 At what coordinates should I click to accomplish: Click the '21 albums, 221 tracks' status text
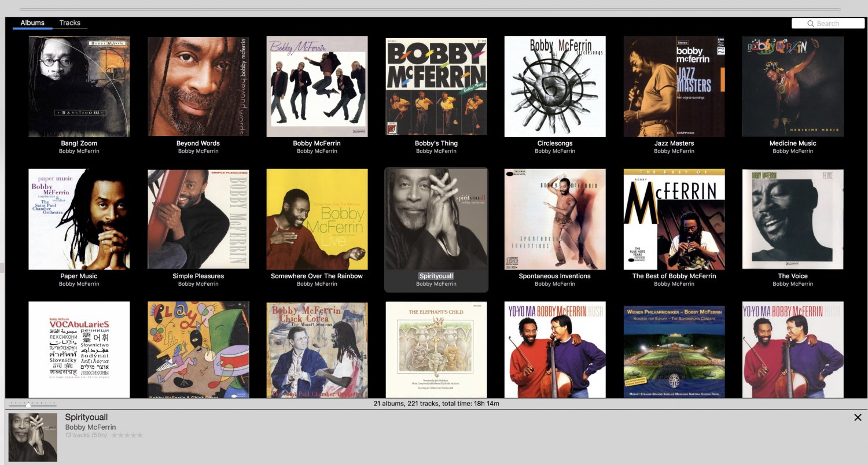[x=436, y=404]
